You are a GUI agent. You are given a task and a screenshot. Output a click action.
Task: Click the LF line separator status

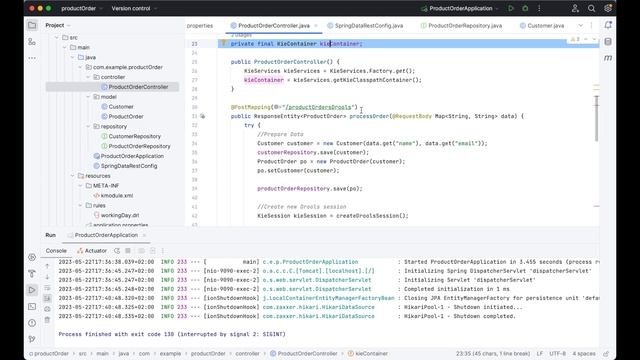click(540, 353)
